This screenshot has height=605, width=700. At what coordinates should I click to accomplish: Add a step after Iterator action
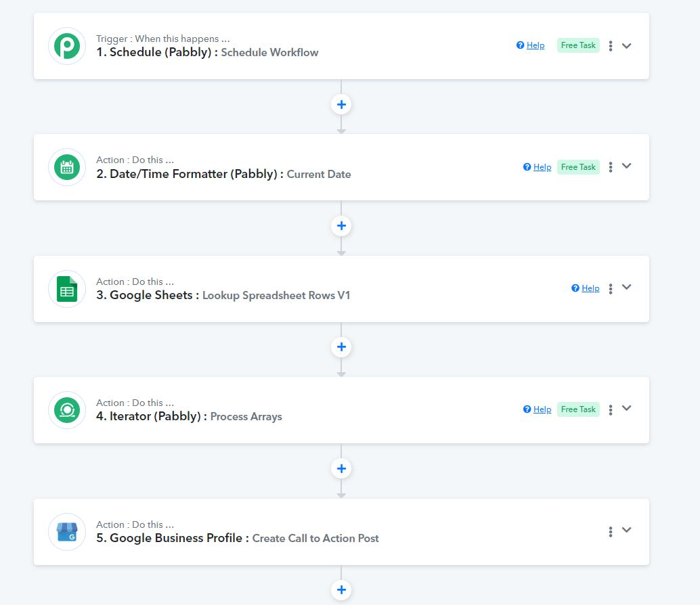[341, 468]
